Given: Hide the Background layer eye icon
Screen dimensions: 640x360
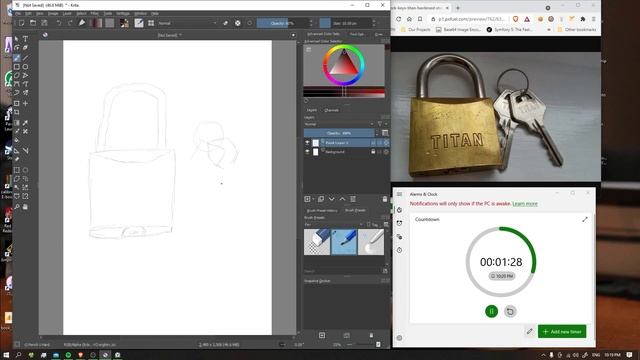Looking at the screenshot, I should click(307, 151).
